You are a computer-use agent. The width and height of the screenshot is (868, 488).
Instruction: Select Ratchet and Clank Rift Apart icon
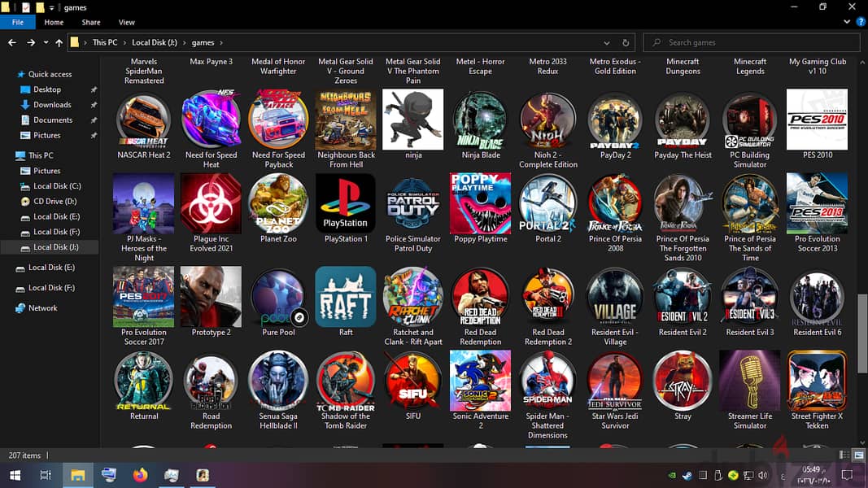pos(413,297)
